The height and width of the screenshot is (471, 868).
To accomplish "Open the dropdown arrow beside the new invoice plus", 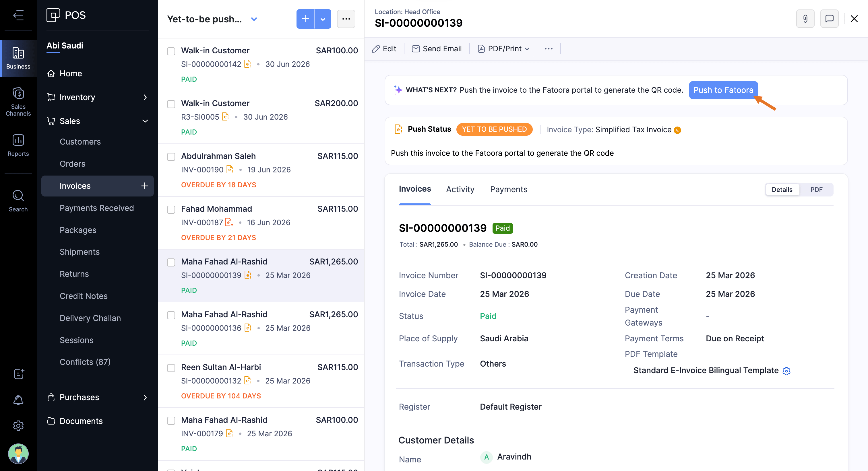I will click(323, 19).
